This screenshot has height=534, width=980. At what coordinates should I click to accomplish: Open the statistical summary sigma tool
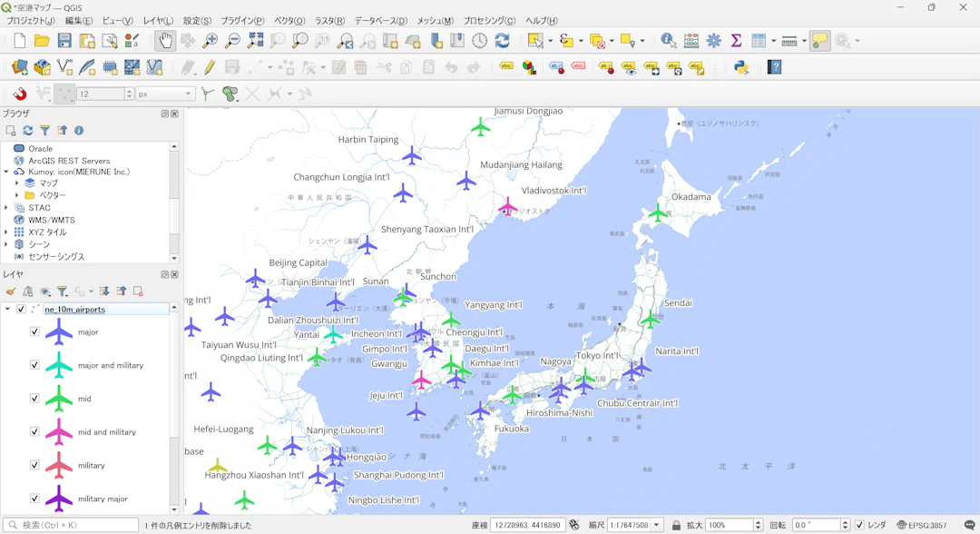pos(736,41)
